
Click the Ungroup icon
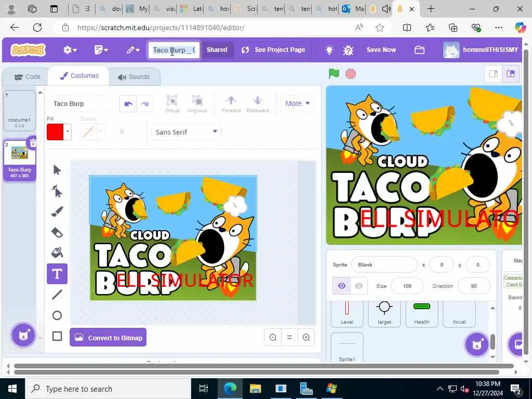tap(197, 104)
